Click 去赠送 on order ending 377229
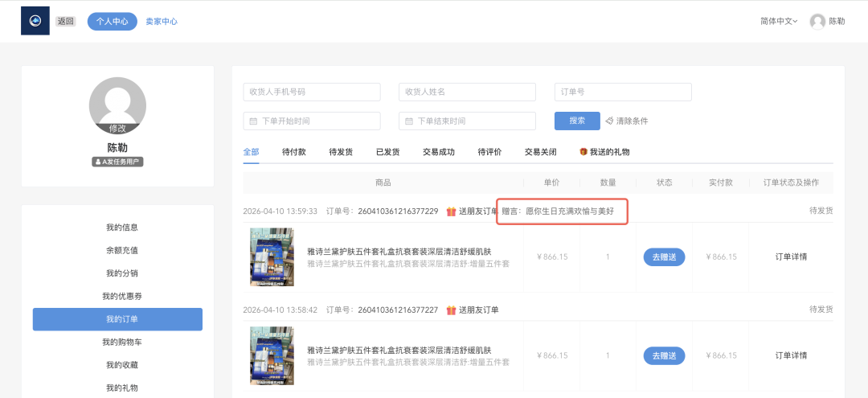The width and height of the screenshot is (868, 398). (665, 256)
